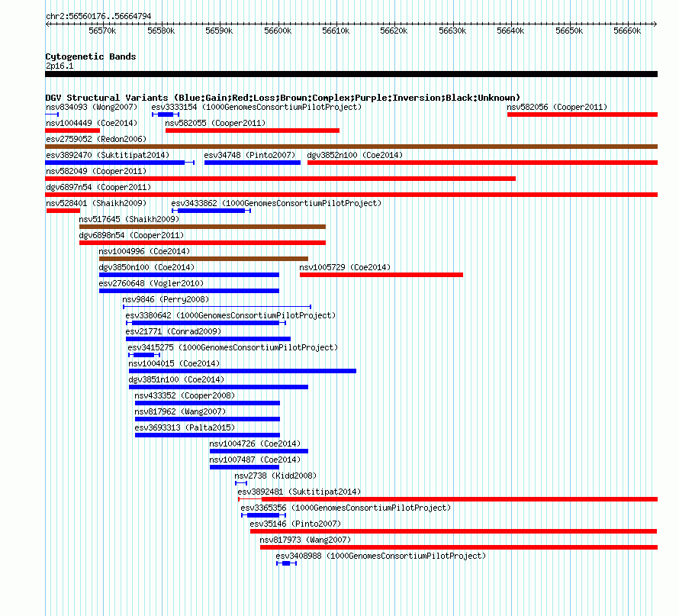Select esv3415275 small blue feature
Screen dimensions: 679x616
[x=144, y=355]
